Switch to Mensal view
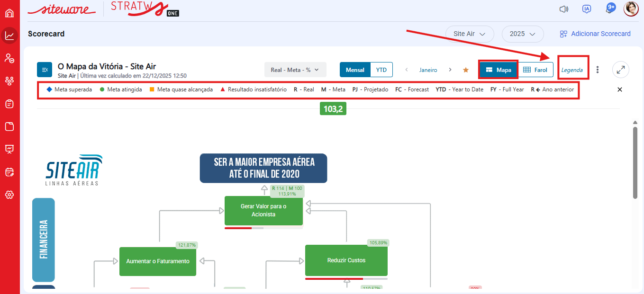This screenshot has width=644, height=294. pyautogui.click(x=355, y=70)
